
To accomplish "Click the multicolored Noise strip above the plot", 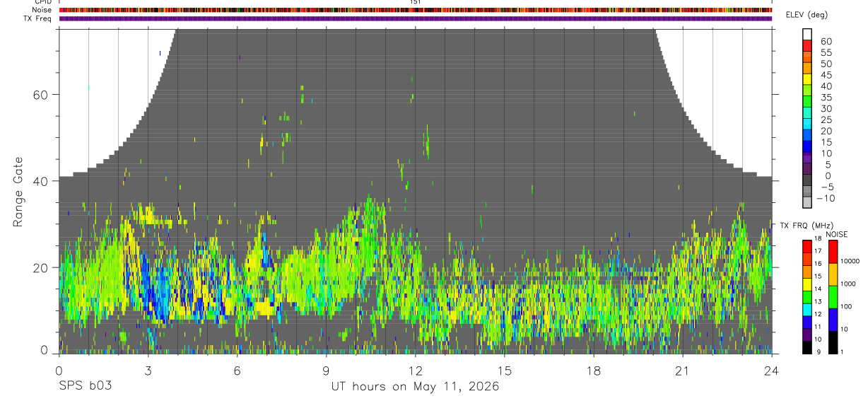I will pyautogui.click(x=416, y=10).
